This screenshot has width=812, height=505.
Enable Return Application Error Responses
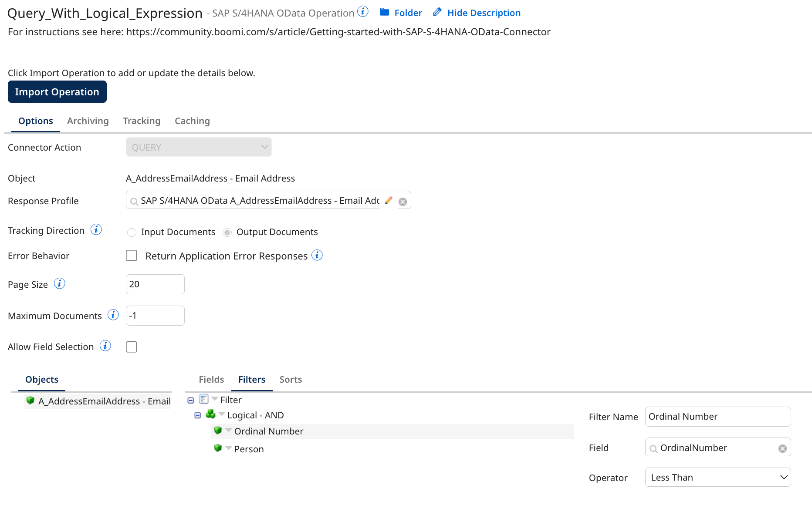click(131, 256)
